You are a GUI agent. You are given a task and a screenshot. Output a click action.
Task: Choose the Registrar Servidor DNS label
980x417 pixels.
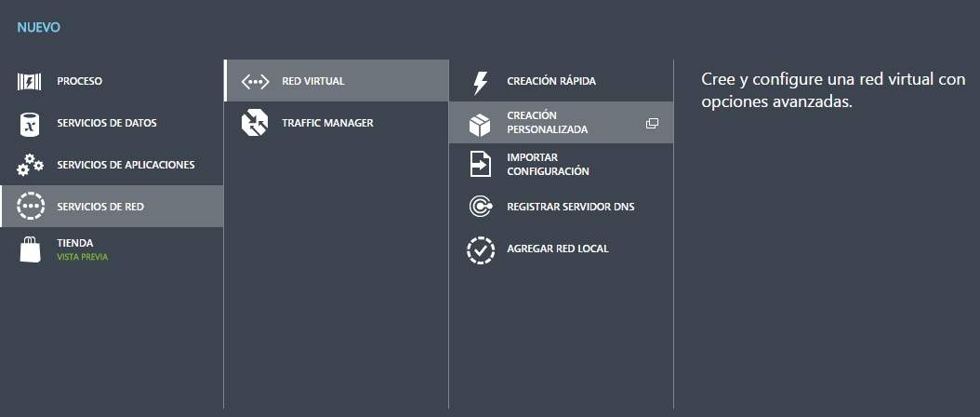[570, 207]
